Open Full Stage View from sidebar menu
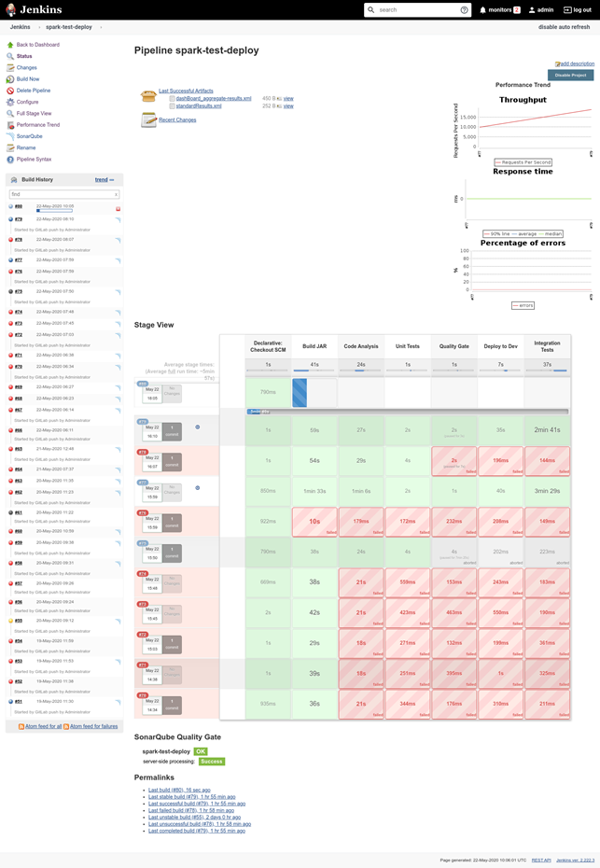The image size is (600, 868). pos(34,114)
